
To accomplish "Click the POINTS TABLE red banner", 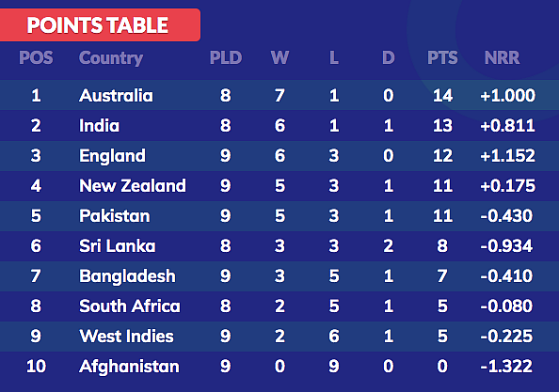I will pyautogui.click(x=100, y=25).
